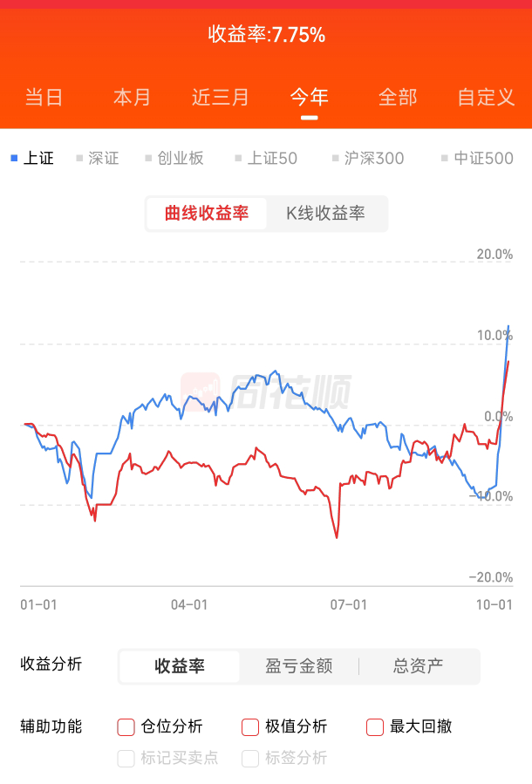Open the 近三月 period tab
The width and height of the screenshot is (532, 784).
221,97
